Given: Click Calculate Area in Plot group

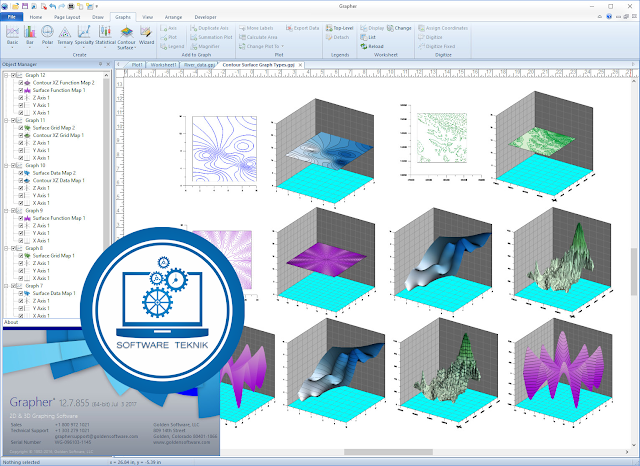Looking at the screenshot, I should click(x=258, y=37).
